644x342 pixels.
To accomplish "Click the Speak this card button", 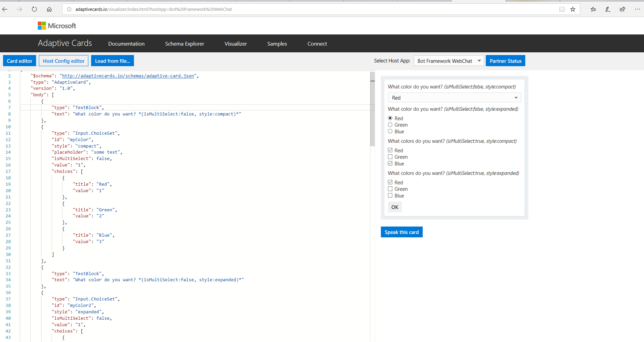I will tap(401, 232).
